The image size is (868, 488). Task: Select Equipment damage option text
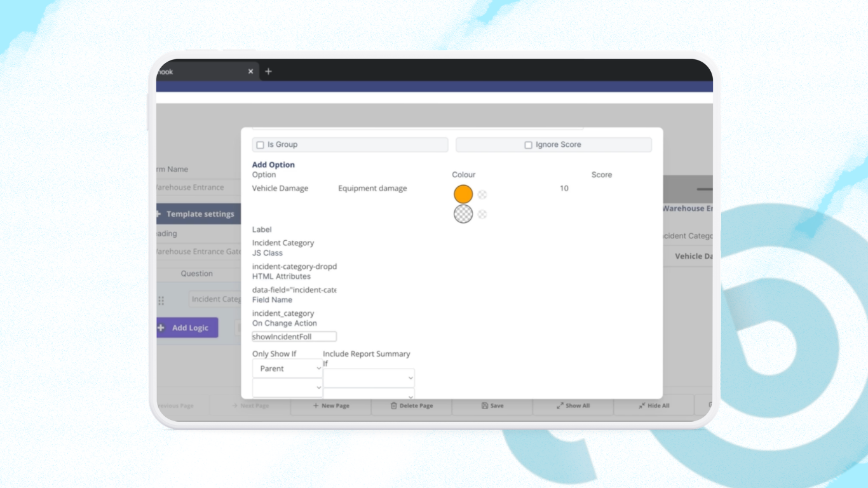(x=372, y=188)
